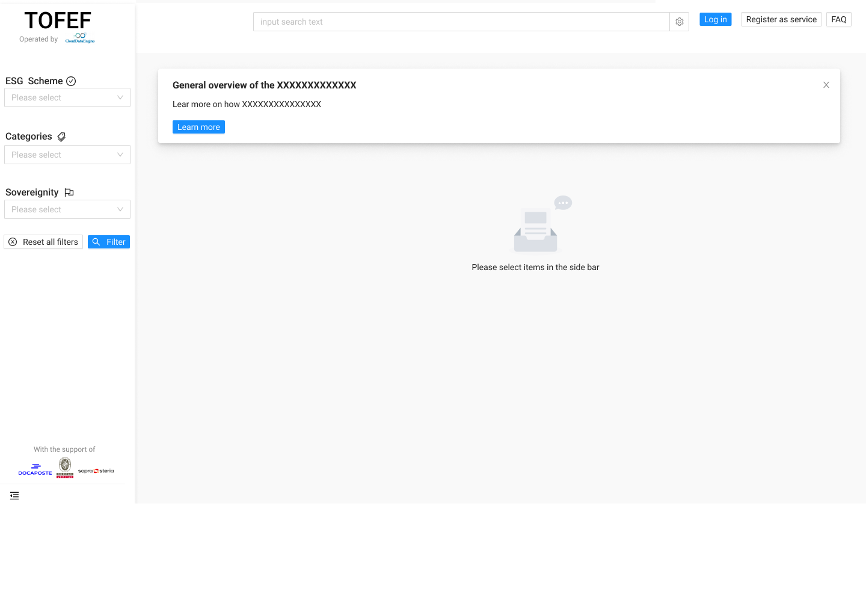Click the search settings gear icon
Screen dimensions: 866x616
point(679,22)
